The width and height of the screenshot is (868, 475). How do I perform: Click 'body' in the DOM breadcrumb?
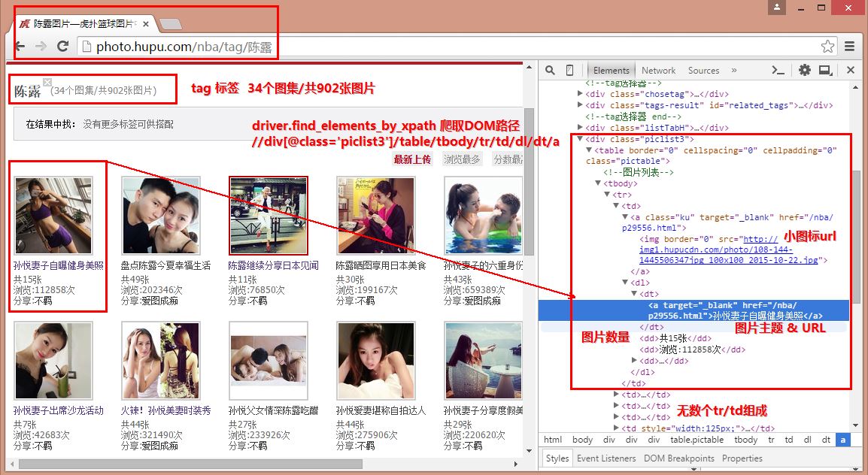pyautogui.click(x=582, y=440)
